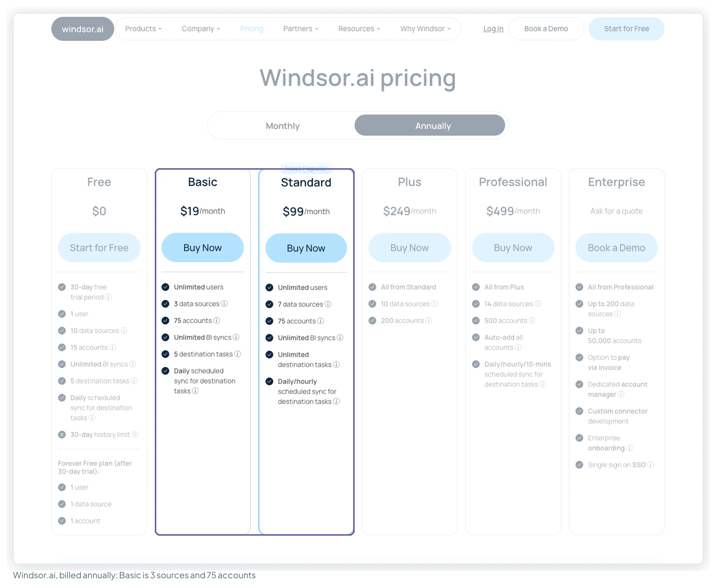Open info icon for Basic 5 destination tasks
716x588 pixels.
(x=238, y=354)
